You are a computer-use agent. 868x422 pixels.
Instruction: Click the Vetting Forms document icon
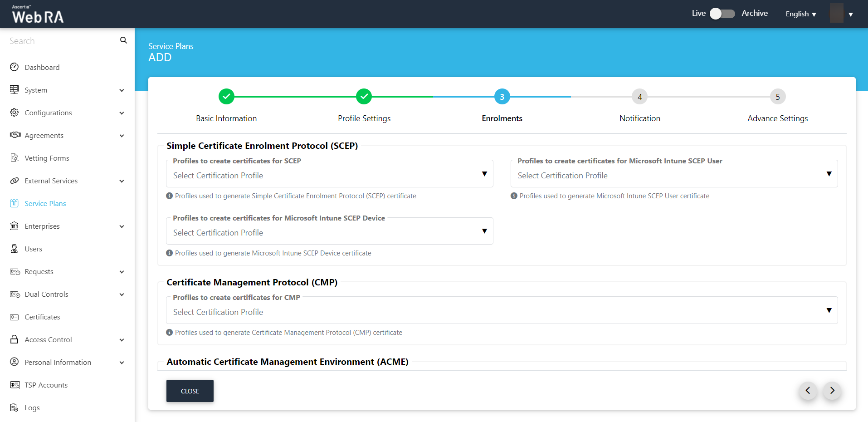(x=15, y=158)
